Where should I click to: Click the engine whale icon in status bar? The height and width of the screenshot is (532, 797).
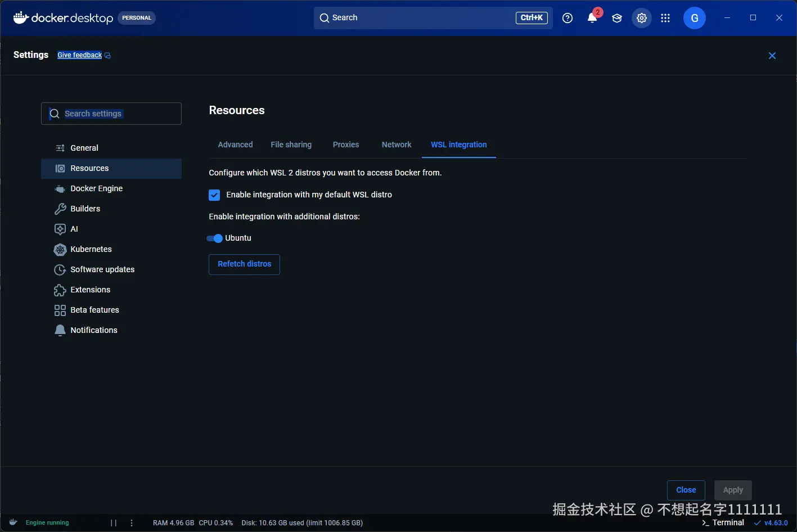point(13,522)
